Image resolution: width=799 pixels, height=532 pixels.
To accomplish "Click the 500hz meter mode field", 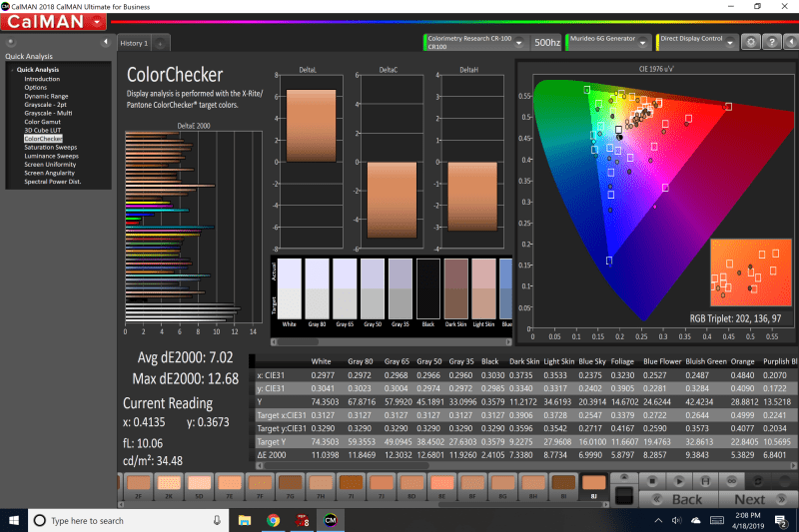I will click(x=546, y=43).
